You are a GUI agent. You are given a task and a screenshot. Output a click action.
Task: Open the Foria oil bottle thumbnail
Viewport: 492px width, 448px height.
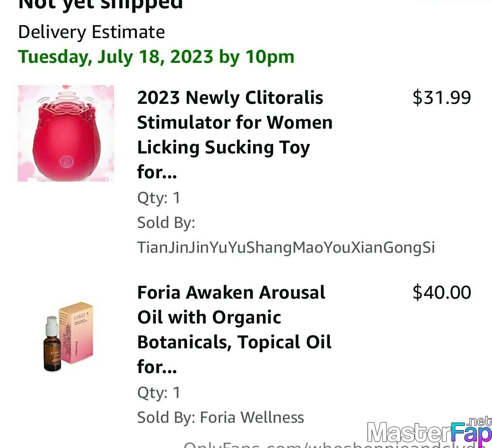68,337
